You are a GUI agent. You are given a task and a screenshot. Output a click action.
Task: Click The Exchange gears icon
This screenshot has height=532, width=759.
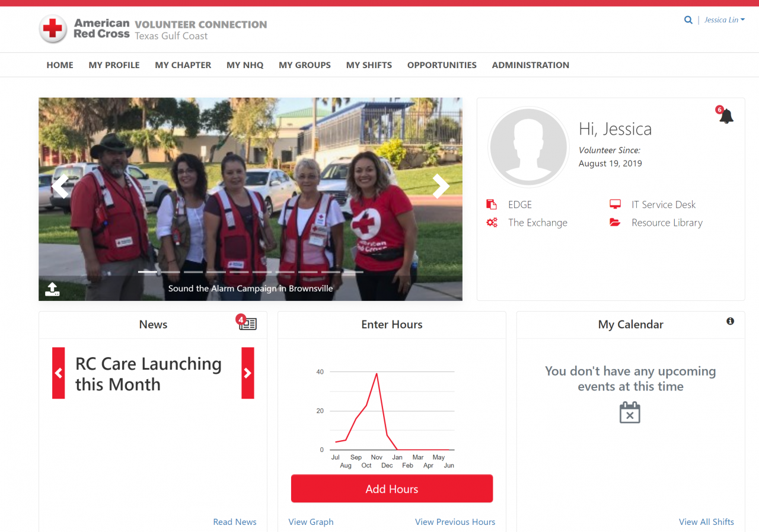coord(492,223)
